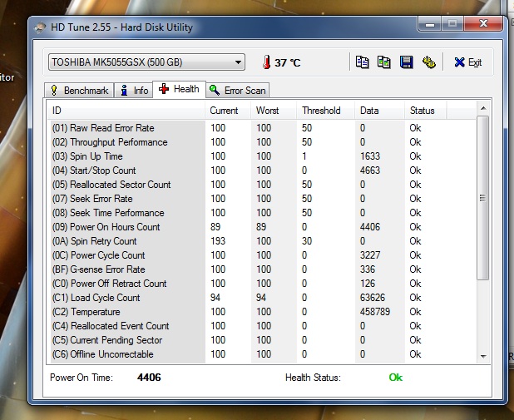Image resolution: width=514 pixels, height=420 pixels.
Task: Select the (C2) Temperature row
Action: click(262, 312)
